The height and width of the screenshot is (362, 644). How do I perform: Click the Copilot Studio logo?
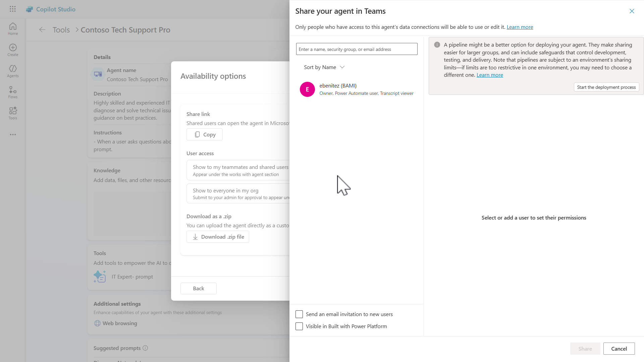[30, 9]
